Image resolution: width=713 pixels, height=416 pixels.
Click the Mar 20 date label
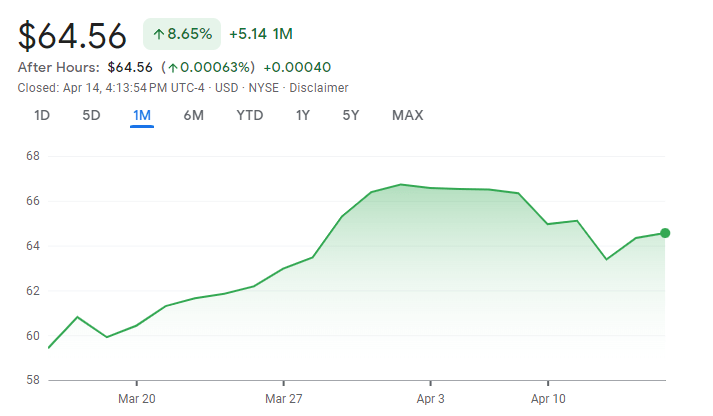pyautogui.click(x=136, y=397)
